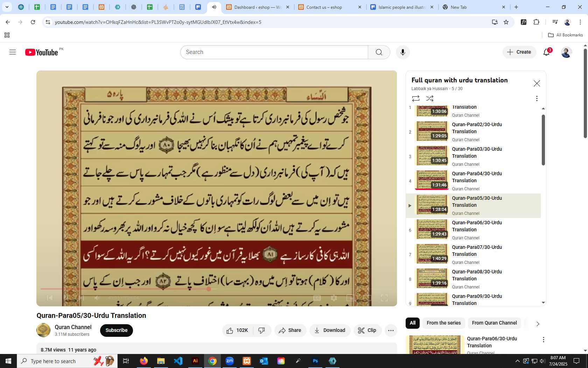Screen dimensions: 588x368
Task: Select From Quran Channel chip
Action: coord(494,323)
